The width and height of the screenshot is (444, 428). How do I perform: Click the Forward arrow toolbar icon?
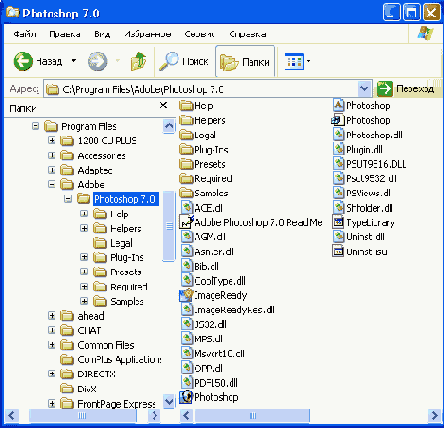[x=97, y=61]
